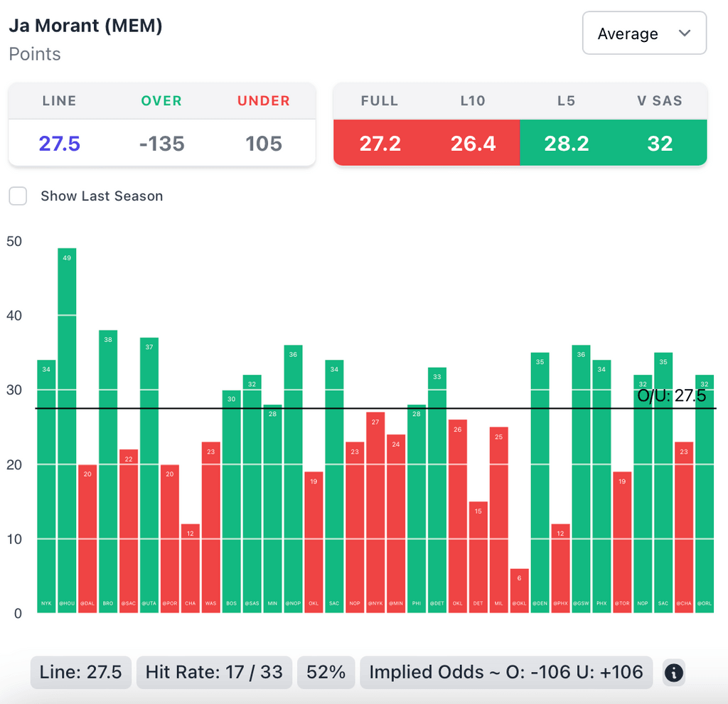The height and width of the screenshot is (704, 728).
Task: Select the @DAL bar showing 20 points
Action: (87, 539)
